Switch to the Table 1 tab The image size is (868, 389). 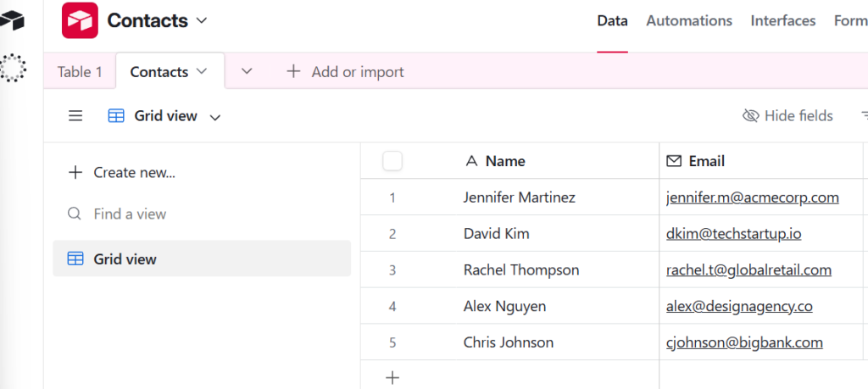tap(80, 72)
